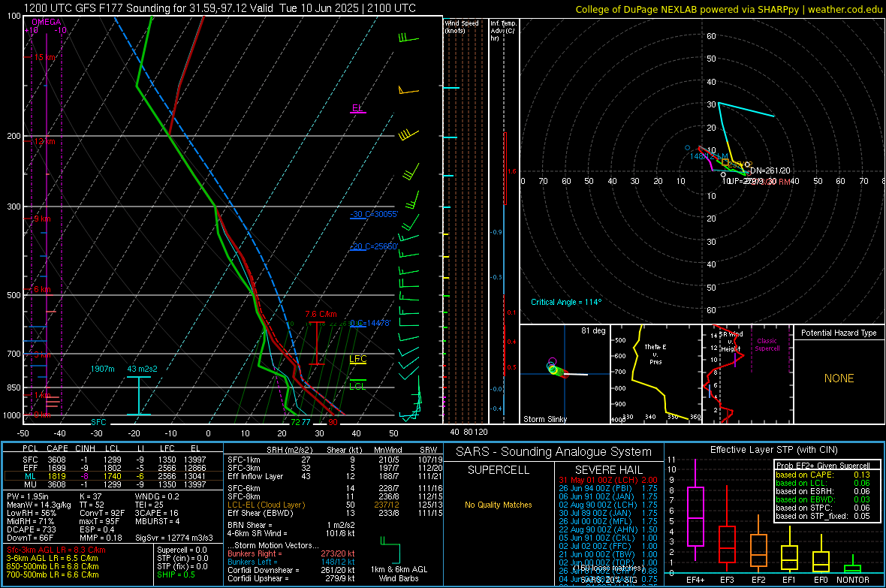Click the green SHIP = 0.5 value
The height and width of the screenshot is (588, 886).
tap(176, 574)
